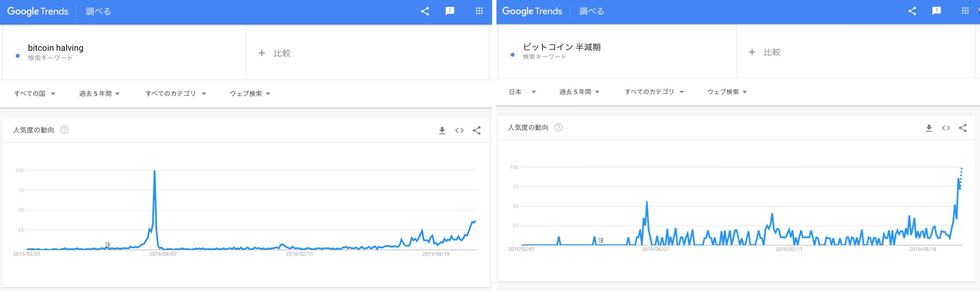The height and width of the screenshot is (291, 980).
Task: Share the bitcoin halving interest chart
Action: coord(476,130)
